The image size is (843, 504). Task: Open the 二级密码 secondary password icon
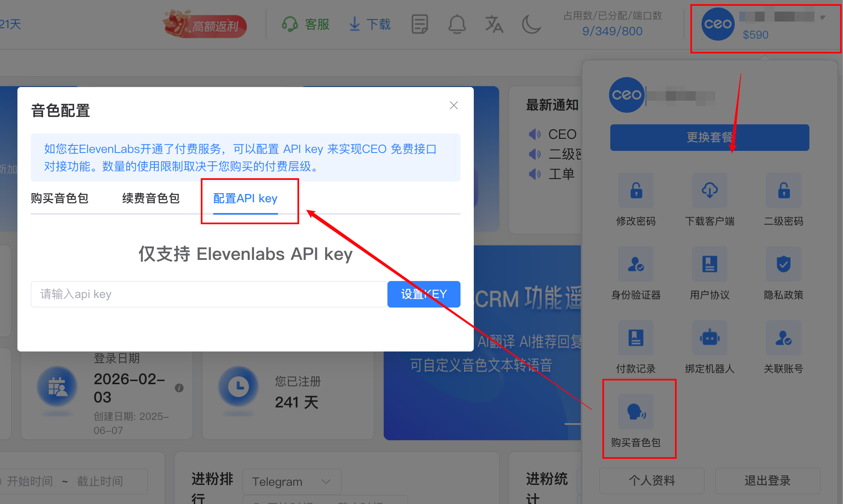tap(783, 191)
